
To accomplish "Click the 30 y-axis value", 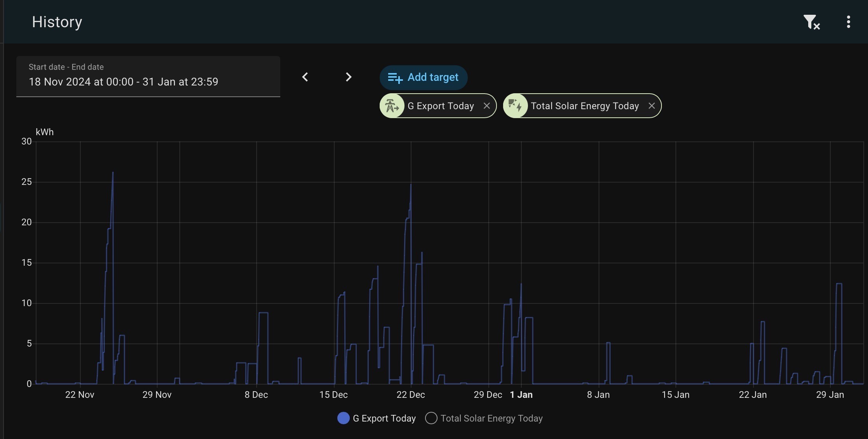I will click(x=26, y=141).
